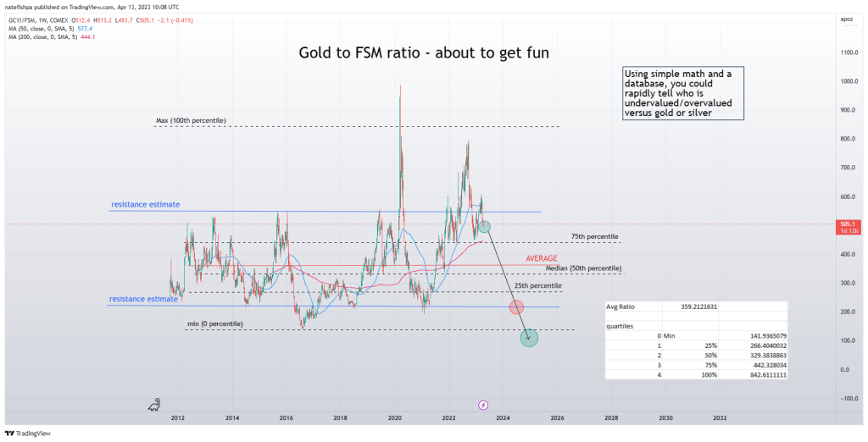This screenshot has width=868, height=442.
Task: Select the lower blue resistance estimate label
Action: tap(142, 300)
